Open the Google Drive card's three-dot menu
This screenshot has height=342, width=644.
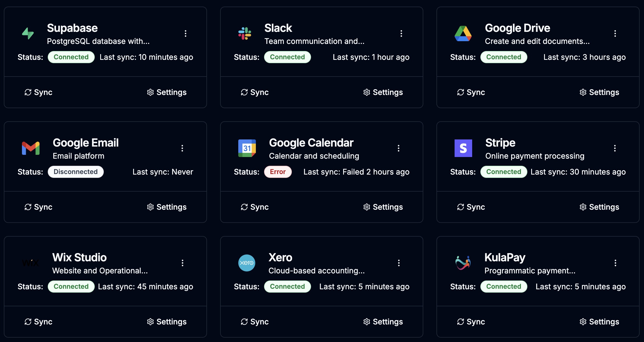point(615,33)
